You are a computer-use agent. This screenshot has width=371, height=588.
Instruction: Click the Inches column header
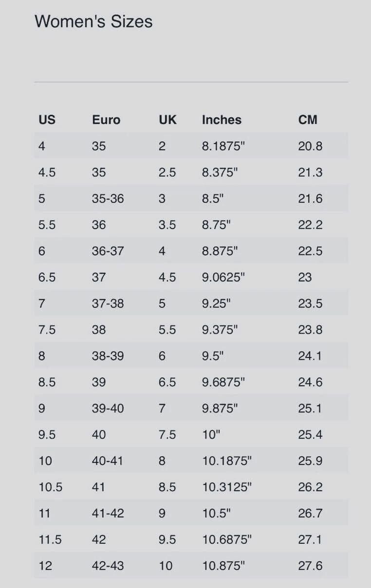click(222, 120)
